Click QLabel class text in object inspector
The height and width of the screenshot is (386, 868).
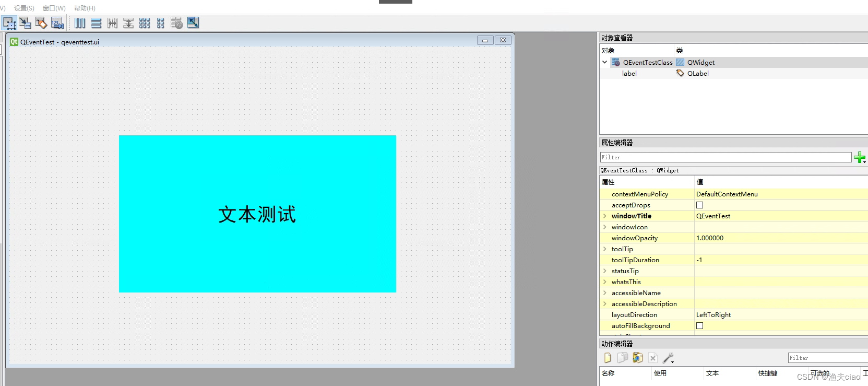click(x=698, y=73)
